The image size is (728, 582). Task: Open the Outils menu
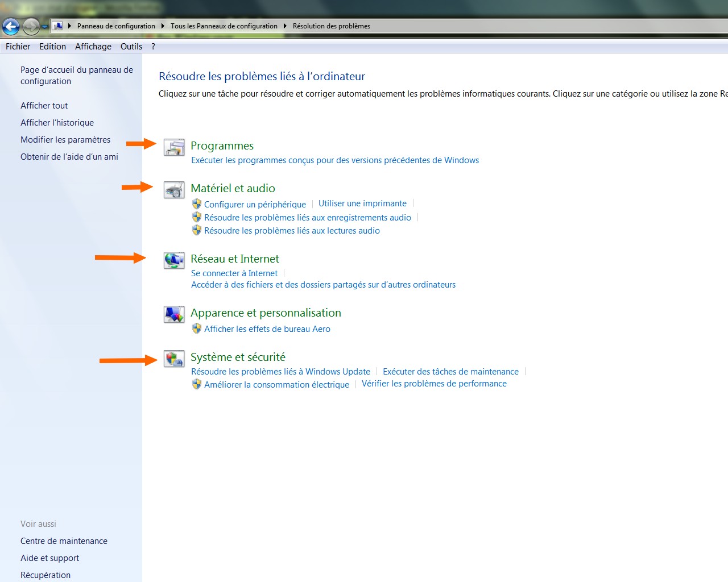tap(131, 47)
